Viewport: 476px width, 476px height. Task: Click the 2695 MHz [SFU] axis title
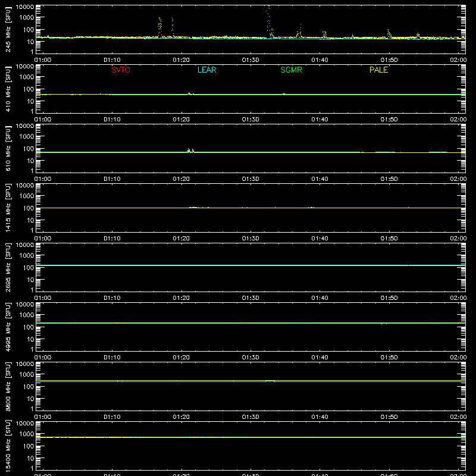point(8,267)
